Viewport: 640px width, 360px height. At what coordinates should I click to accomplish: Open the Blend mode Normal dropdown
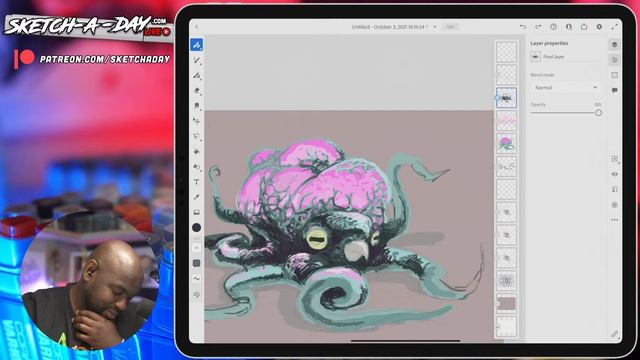click(565, 87)
